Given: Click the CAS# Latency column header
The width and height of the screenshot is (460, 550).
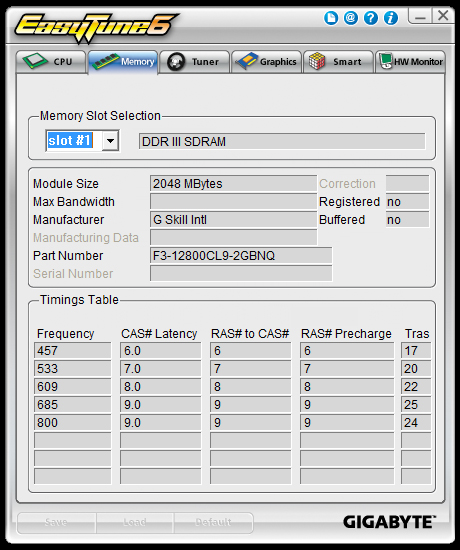Looking at the screenshot, I should click(159, 334).
